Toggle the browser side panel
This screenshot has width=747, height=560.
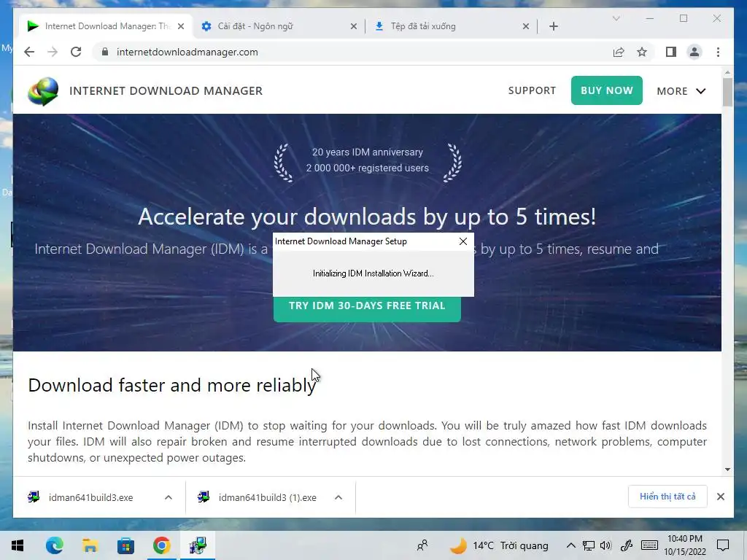[671, 52]
